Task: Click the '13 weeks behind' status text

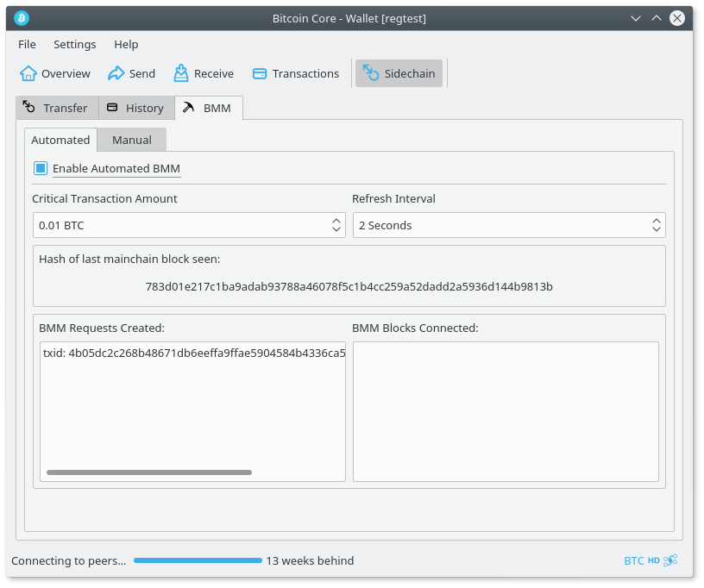Action: coord(310,560)
